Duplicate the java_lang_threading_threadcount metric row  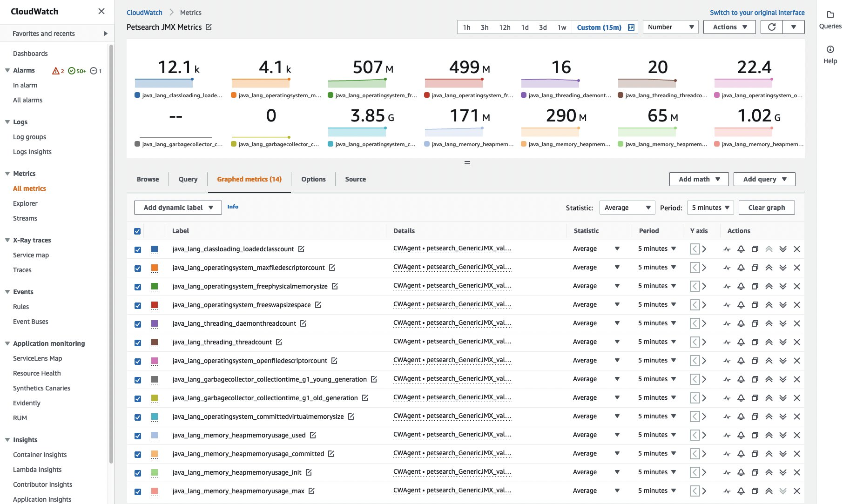pos(755,342)
